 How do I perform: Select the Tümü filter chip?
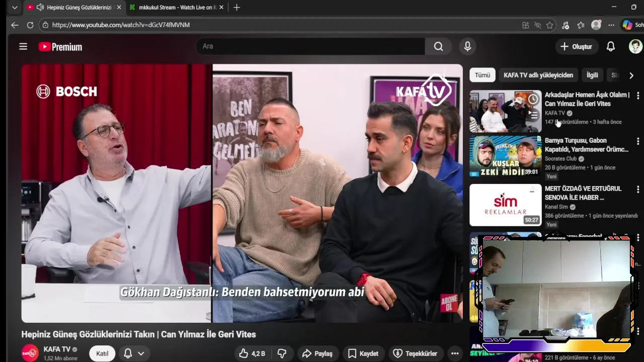(482, 75)
